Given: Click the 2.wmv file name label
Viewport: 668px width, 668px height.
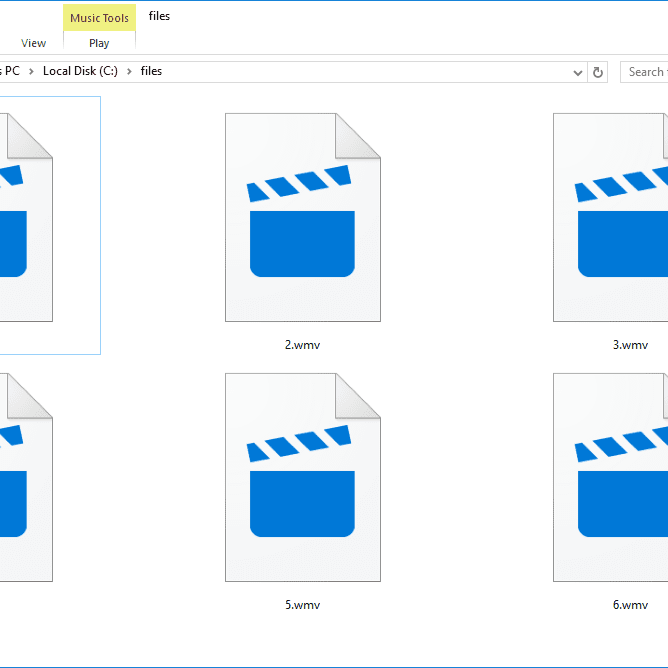Looking at the screenshot, I should coord(302,345).
